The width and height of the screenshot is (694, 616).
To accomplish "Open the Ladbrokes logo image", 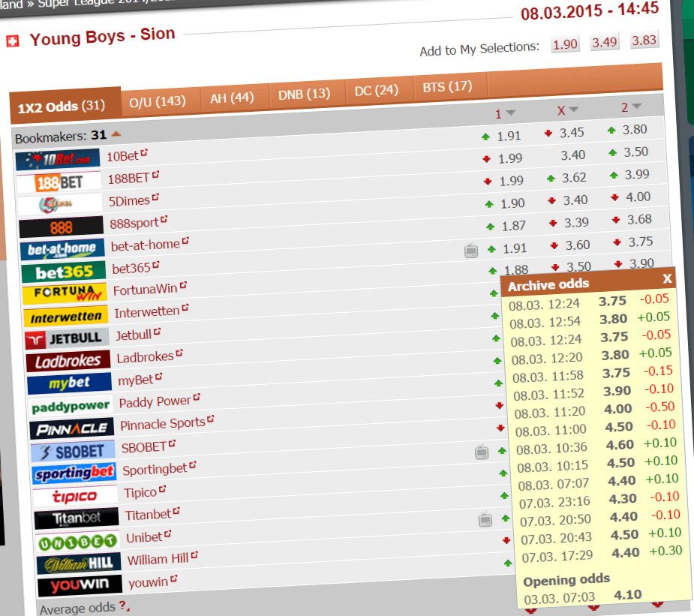I will pyautogui.click(x=68, y=362).
